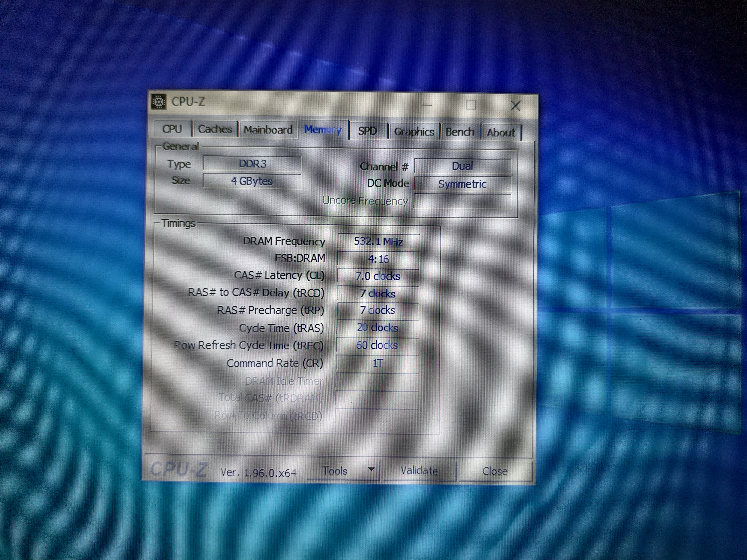
Task: Click the DC Mode label
Action: [388, 184]
